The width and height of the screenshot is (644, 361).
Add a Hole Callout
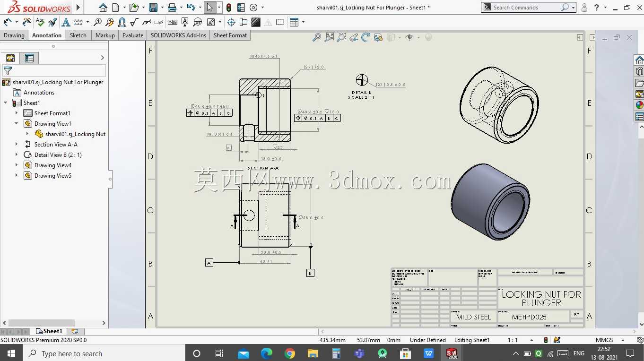click(x=159, y=22)
